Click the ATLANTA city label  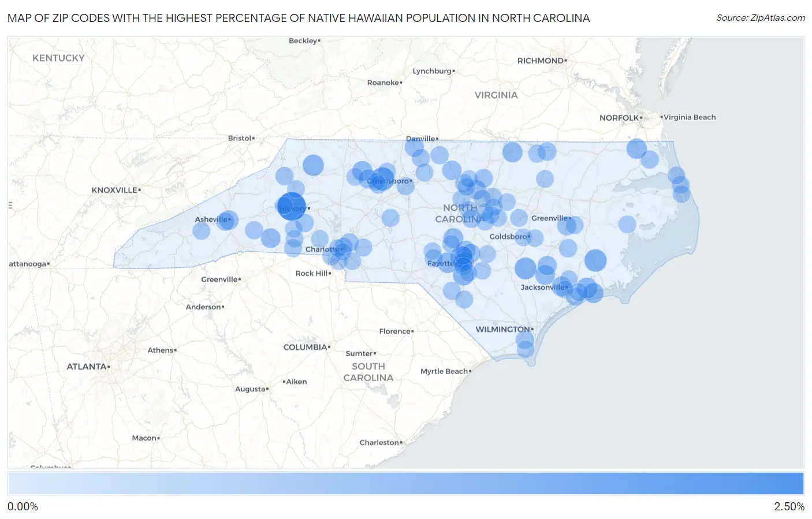point(87,367)
